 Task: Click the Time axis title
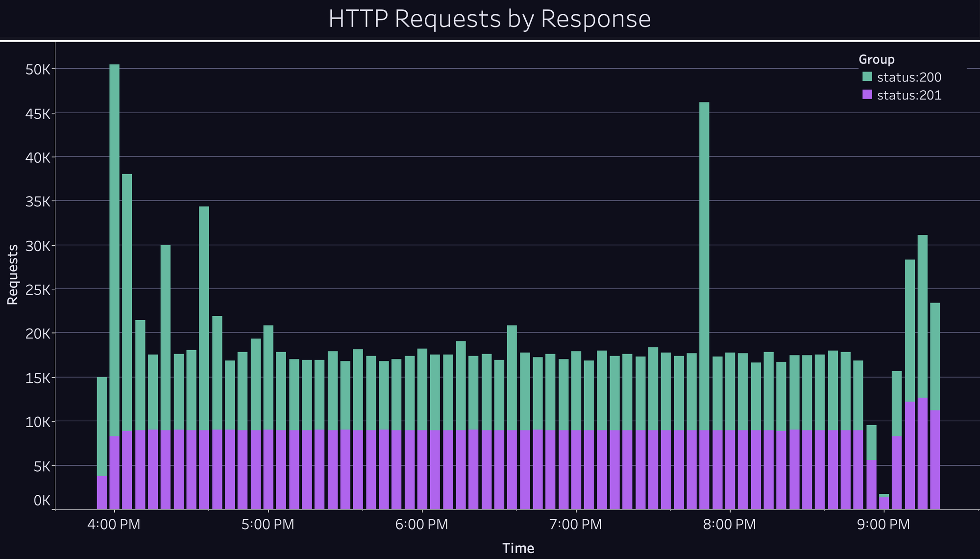(518, 548)
